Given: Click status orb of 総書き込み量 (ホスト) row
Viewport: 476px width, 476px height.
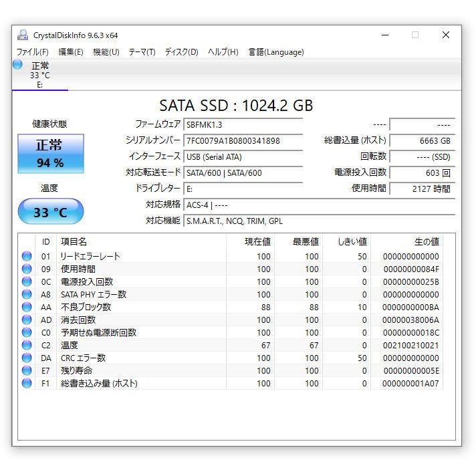Looking at the screenshot, I should pyautogui.click(x=27, y=384).
